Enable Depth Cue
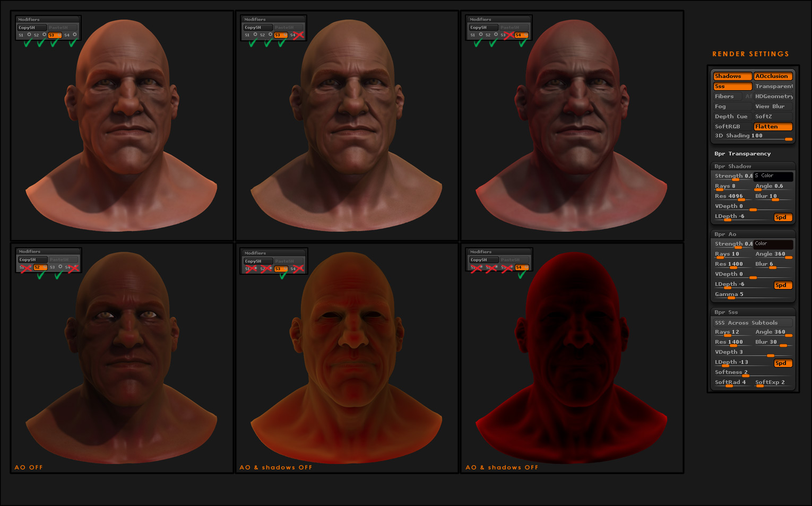The width and height of the screenshot is (812, 506). tap(732, 117)
